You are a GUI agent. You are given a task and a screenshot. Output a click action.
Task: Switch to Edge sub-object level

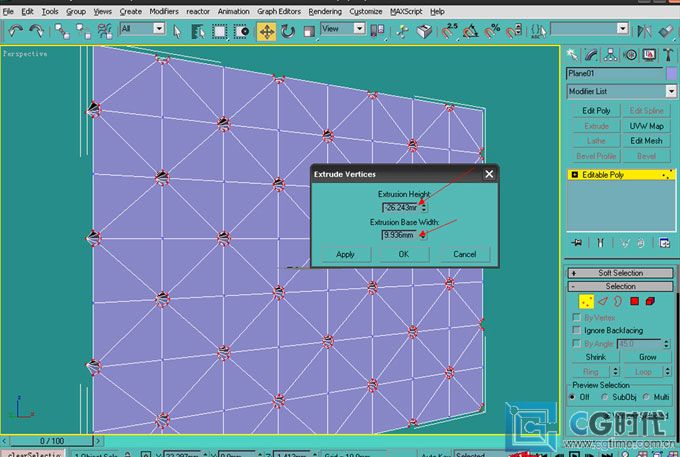[603, 301]
